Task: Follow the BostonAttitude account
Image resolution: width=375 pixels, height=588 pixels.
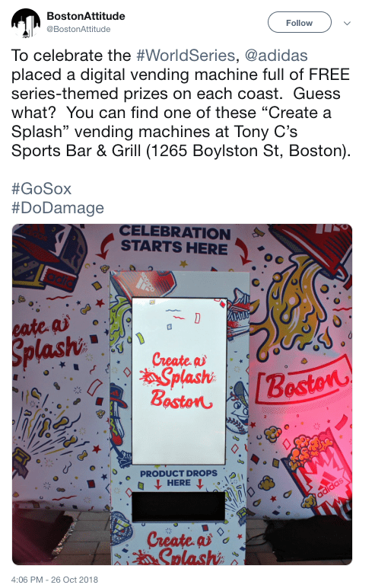Action: [300, 23]
